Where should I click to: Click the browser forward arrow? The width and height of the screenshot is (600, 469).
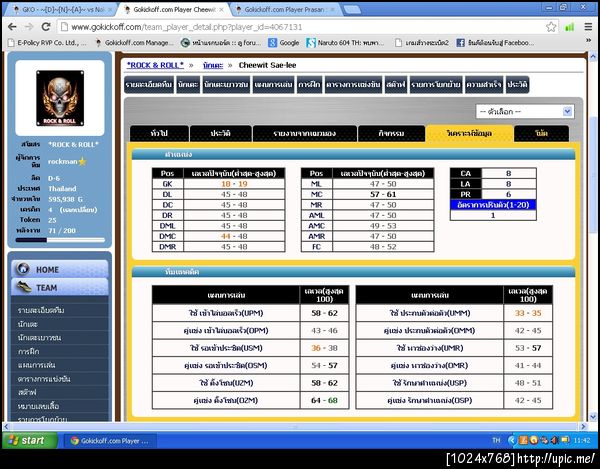coord(29,27)
